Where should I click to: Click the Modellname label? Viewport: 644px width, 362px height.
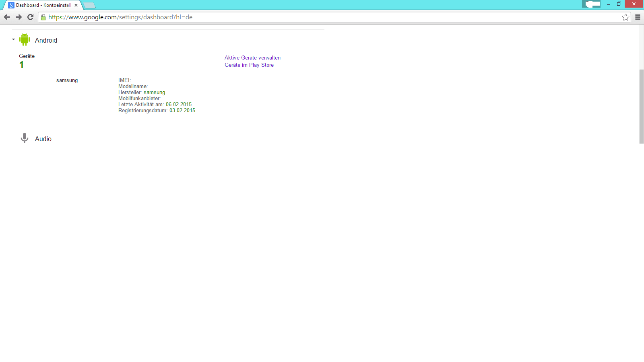point(133,86)
